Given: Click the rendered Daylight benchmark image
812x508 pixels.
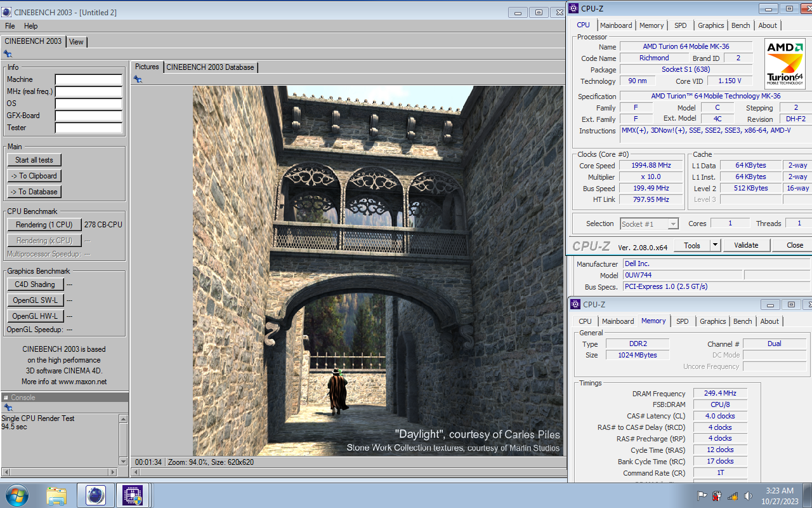Looking at the screenshot, I should [x=378, y=271].
